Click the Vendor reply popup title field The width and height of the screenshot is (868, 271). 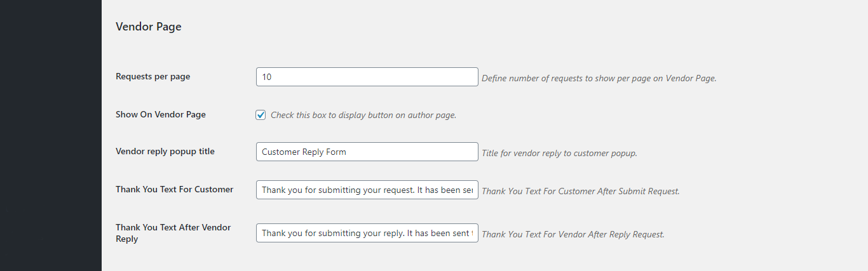367,152
